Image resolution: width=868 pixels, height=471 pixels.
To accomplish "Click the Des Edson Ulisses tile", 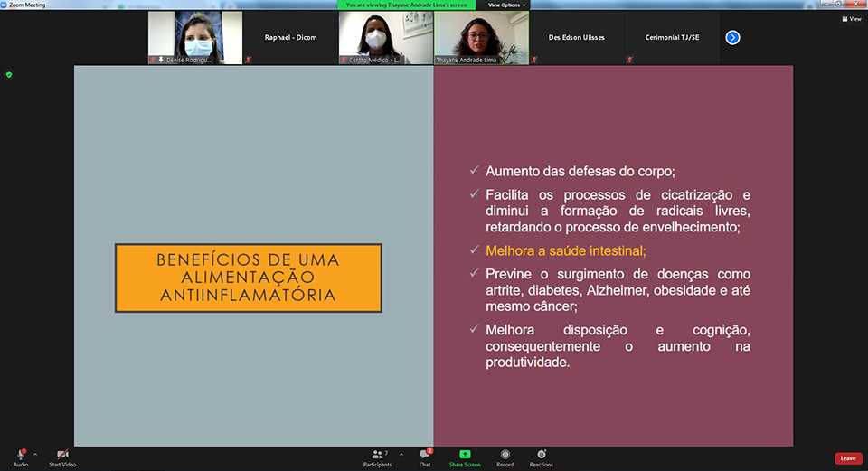I will [x=576, y=37].
